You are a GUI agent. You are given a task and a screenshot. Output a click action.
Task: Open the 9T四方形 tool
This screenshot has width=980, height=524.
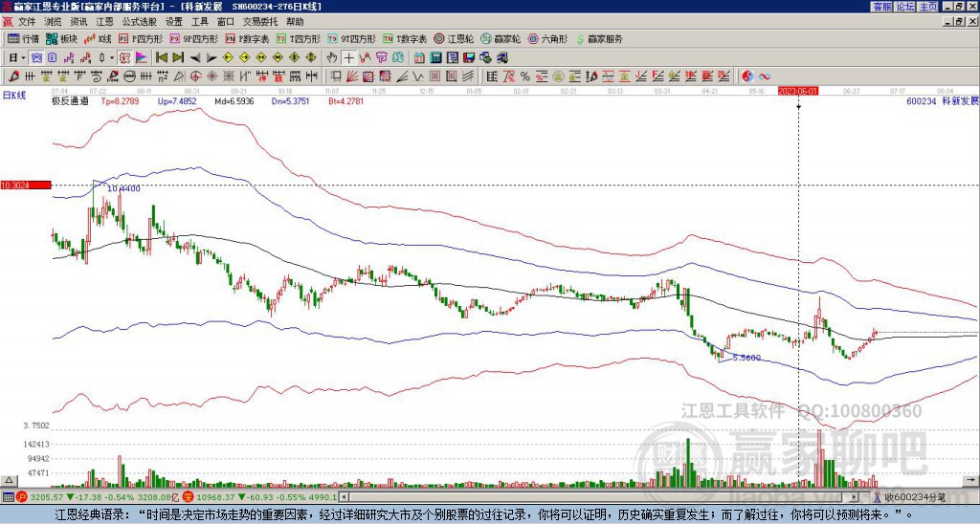pos(352,38)
